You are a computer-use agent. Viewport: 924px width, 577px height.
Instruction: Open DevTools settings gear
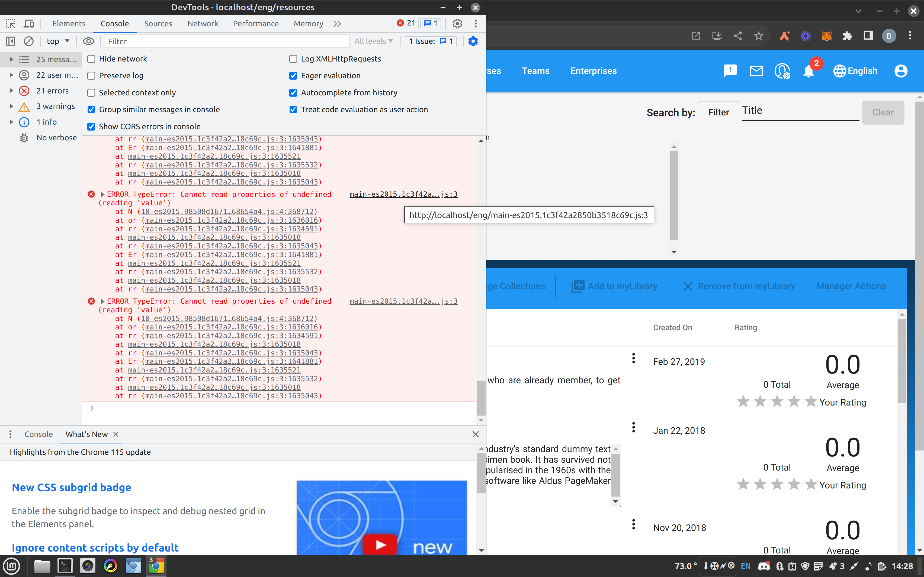[457, 23]
